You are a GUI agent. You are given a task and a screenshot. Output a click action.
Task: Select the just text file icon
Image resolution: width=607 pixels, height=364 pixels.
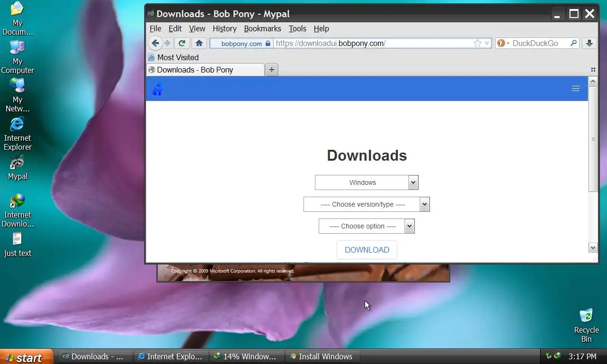tap(18, 245)
